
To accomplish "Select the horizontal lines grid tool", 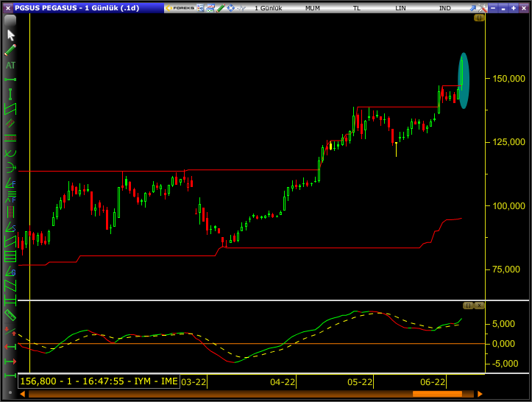I will click(10, 256).
